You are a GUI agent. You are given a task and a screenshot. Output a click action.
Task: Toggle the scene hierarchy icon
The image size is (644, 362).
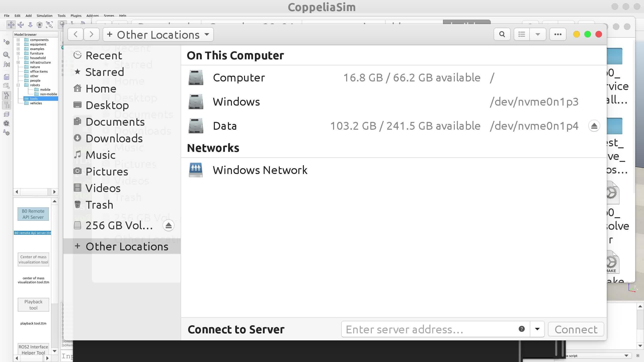coord(7,105)
